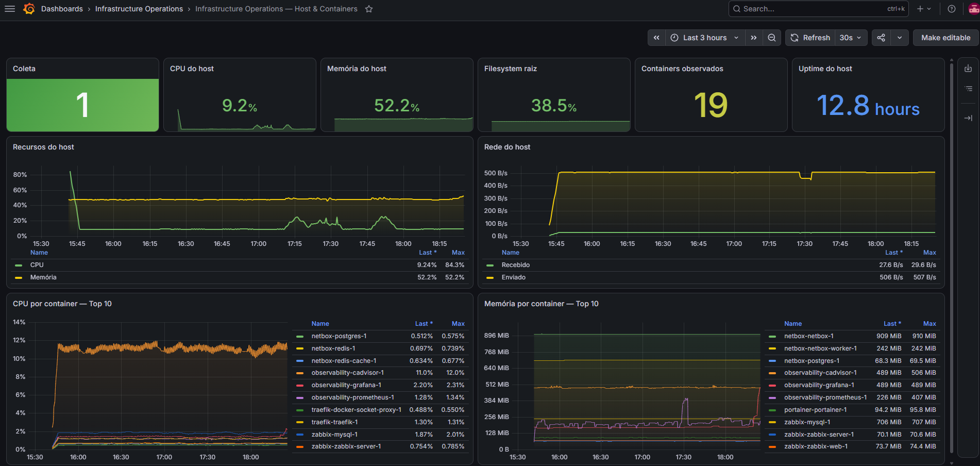The height and width of the screenshot is (466, 980).
Task: Click the 19 containers stat value
Action: pos(711,105)
